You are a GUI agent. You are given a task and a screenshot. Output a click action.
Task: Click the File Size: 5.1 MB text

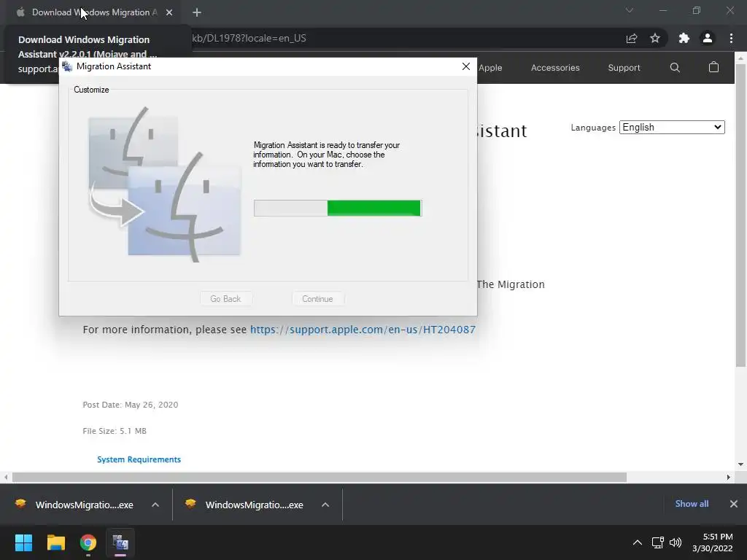(115, 431)
